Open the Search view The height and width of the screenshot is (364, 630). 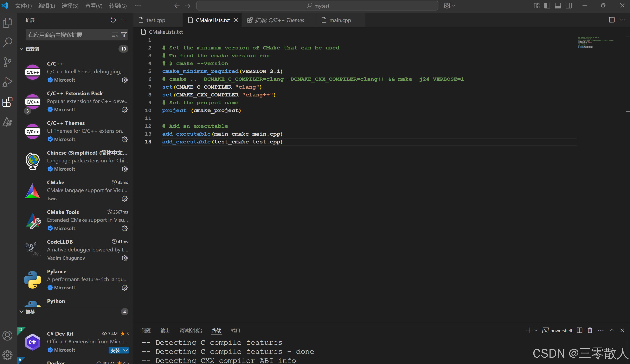point(7,42)
